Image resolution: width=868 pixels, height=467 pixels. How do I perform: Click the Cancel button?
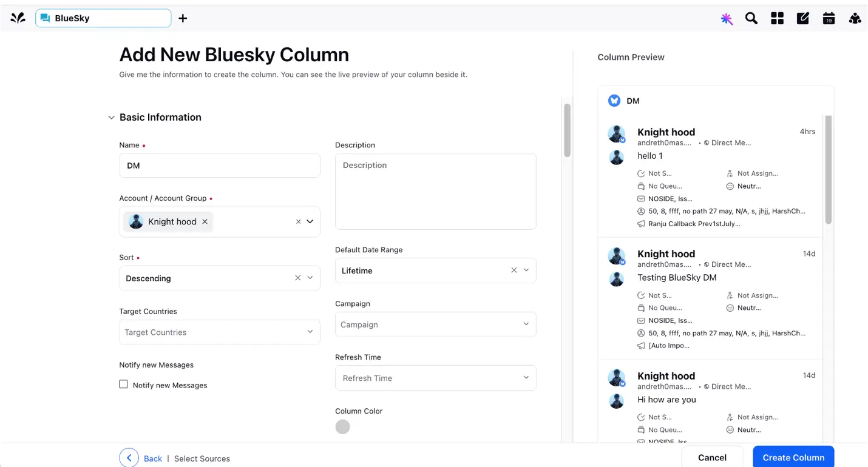pyautogui.click(x=713, y=457)
